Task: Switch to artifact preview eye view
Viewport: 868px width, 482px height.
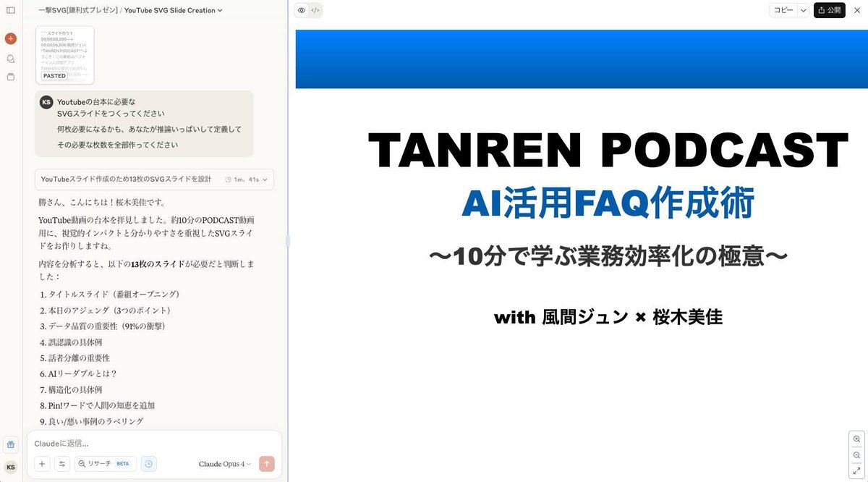Action: pos(302,10)
